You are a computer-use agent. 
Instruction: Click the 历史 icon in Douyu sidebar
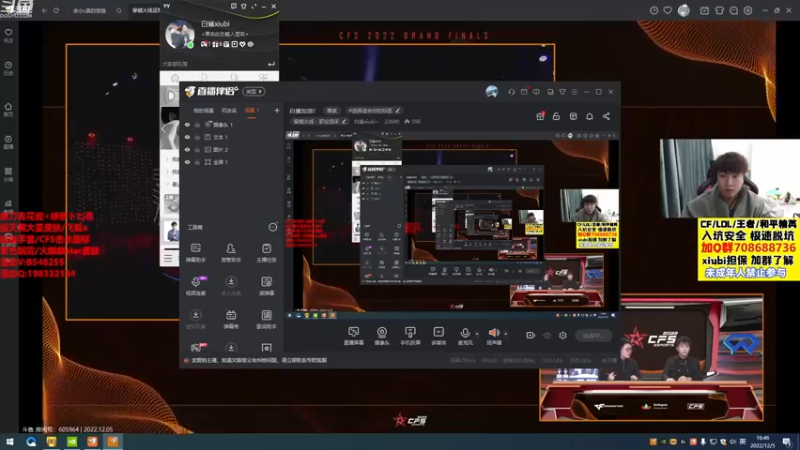(8, 68)
